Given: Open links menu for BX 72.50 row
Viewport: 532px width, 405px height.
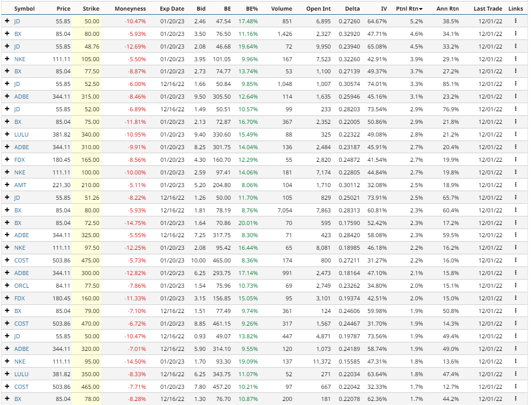Looking at the screenshot, I should (515, 223).
